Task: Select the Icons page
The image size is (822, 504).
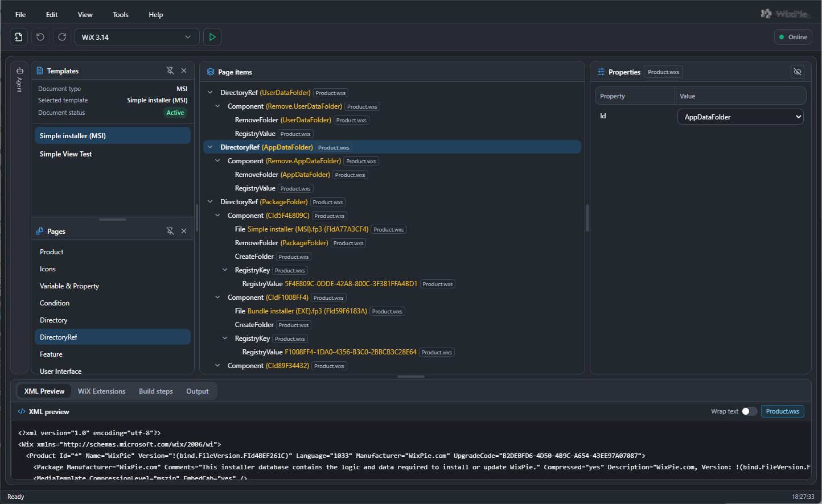Action: click(x=112, y=269)
